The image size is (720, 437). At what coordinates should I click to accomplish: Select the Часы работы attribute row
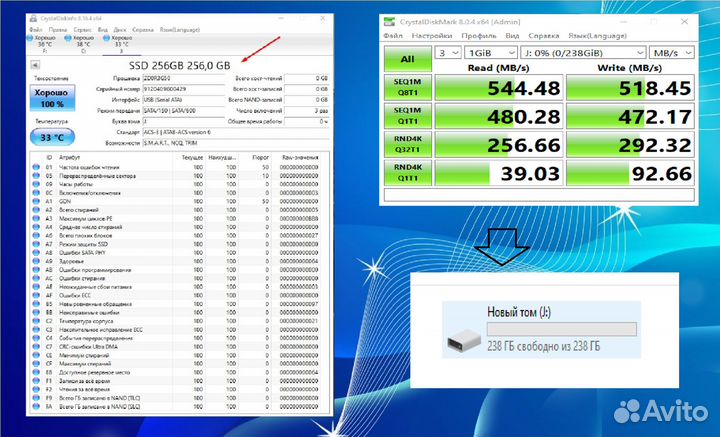coord(180,184)
